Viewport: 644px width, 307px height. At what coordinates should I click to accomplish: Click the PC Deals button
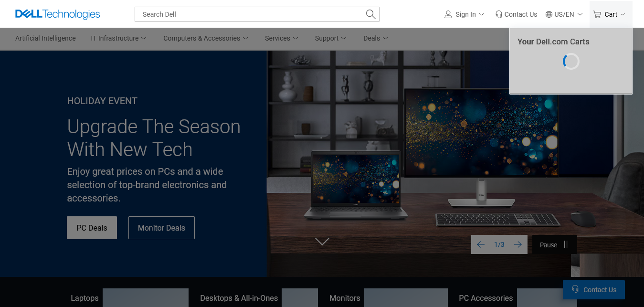tap(92, 228)
